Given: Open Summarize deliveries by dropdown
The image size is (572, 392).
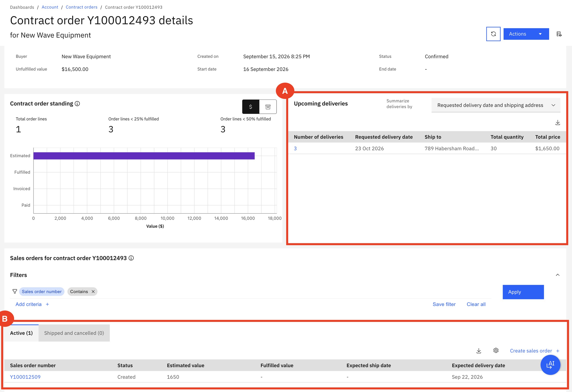Looking at the screenshot, I should [496, 105].
